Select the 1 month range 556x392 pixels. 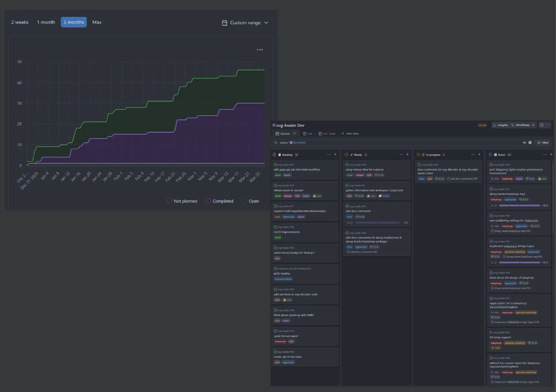tap(46, 22)
